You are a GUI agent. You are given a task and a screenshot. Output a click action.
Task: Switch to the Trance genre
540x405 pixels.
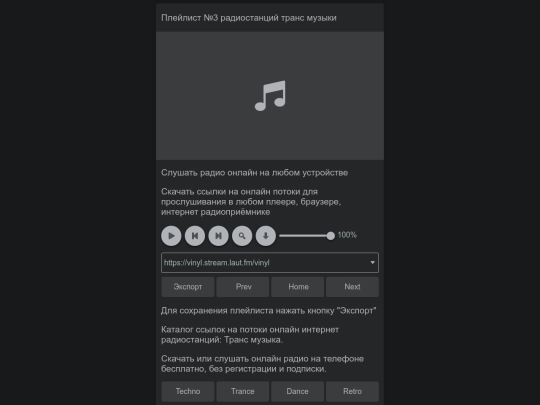point(243,392)
